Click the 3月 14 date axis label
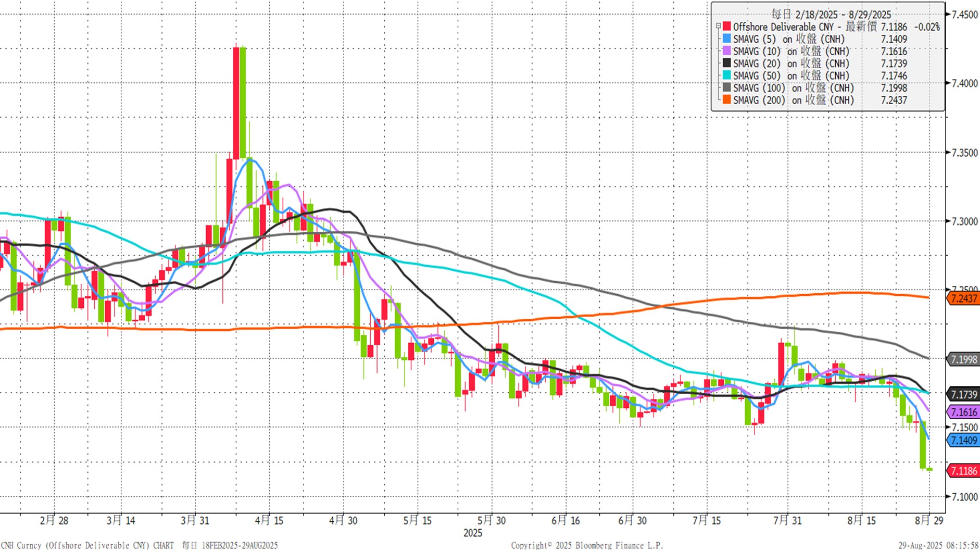 121,520
